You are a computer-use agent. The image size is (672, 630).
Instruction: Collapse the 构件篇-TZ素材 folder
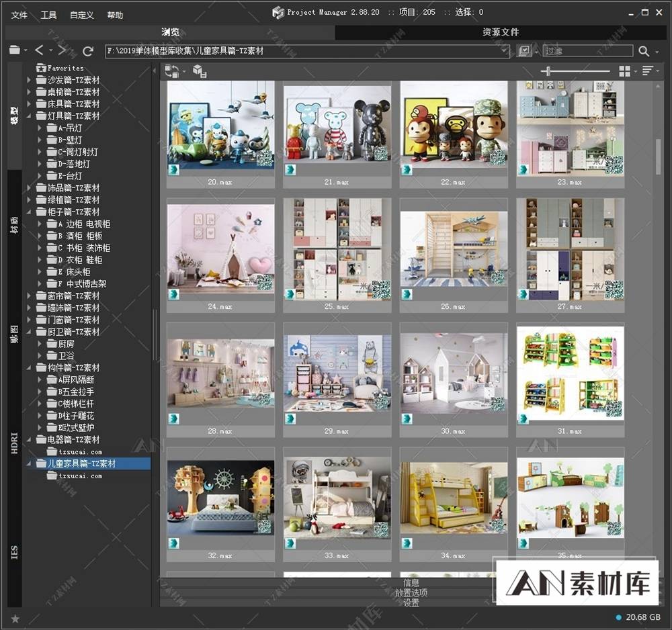click(29, 367)
